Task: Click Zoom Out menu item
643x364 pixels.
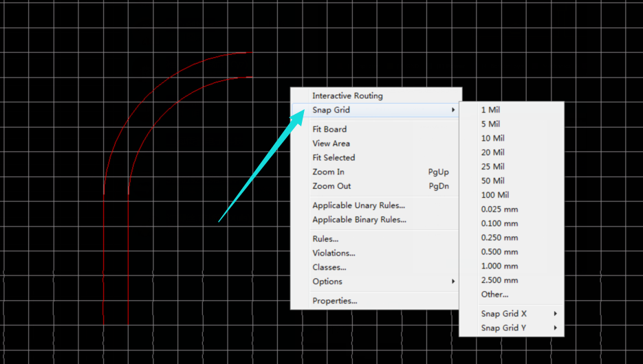Action: coord(331,186)
